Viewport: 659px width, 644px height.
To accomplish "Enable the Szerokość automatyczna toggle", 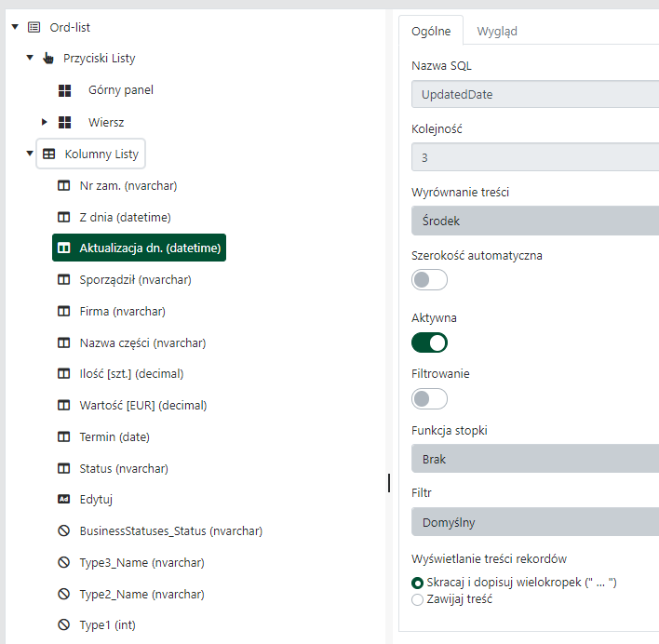I will [x=429, y=279].
